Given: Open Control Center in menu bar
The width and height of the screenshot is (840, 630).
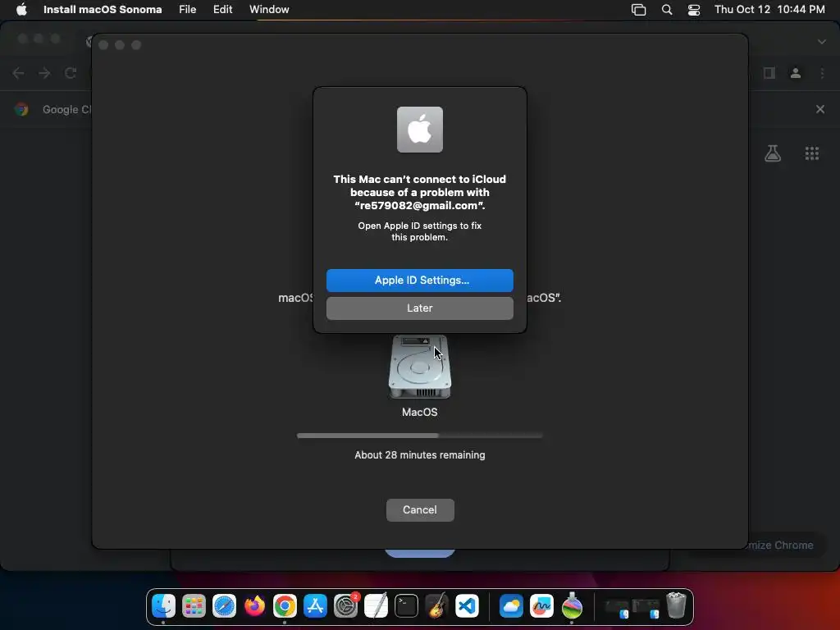Looking at the screenshot, I should [x=694, y=10].
